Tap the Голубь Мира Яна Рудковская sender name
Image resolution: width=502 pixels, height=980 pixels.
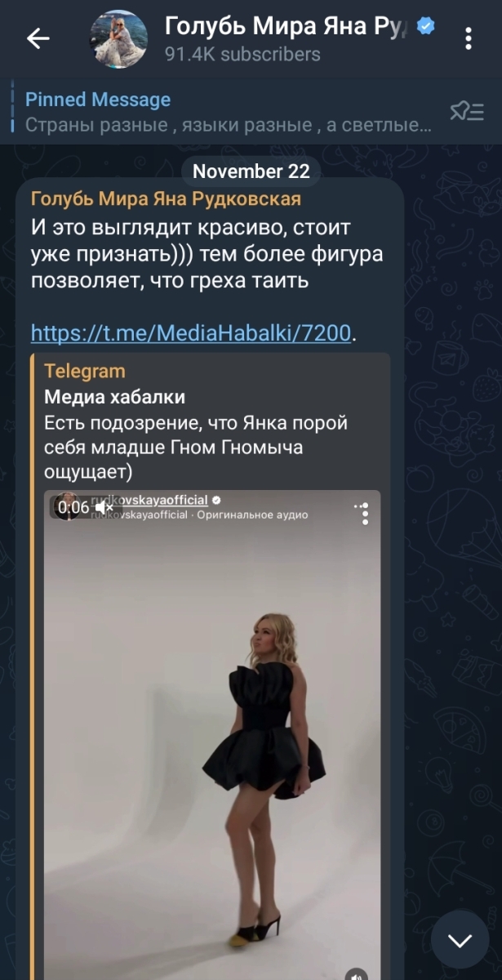[x=166, y=199]
